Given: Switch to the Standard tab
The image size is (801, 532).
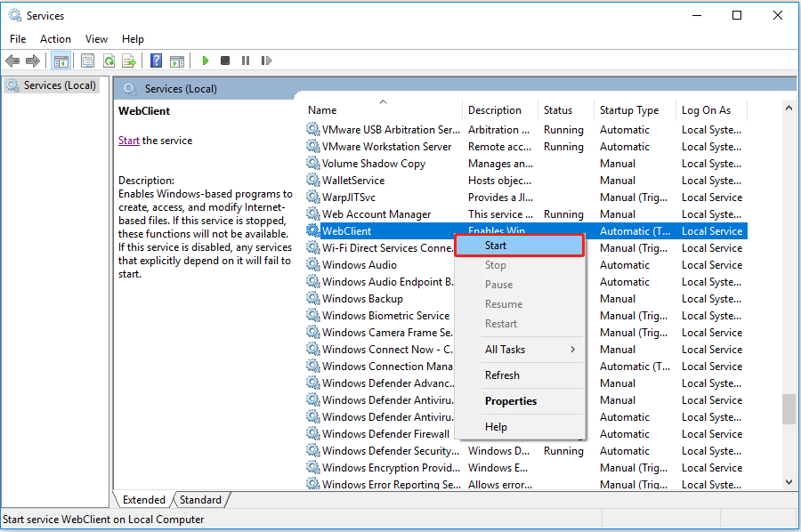Looking at the screenshot, I should (201, 500).
